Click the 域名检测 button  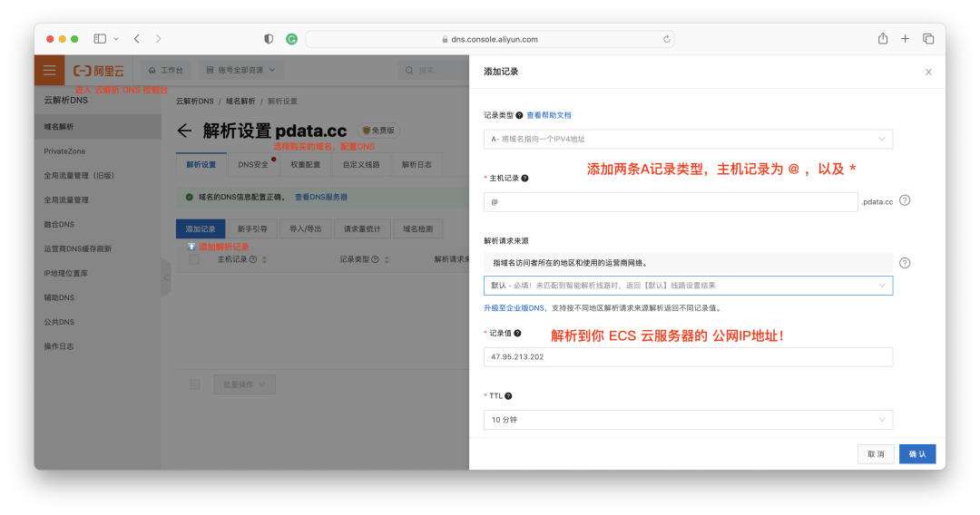[x=418, y=229]
